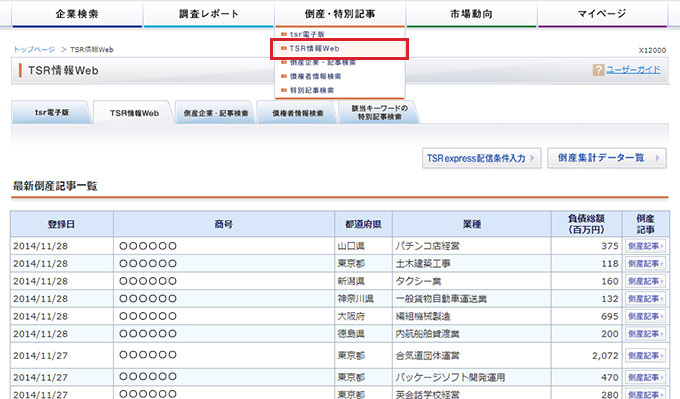Click the 業種 column header
This screenshot has width=680, height=399.
pyautogui.click(x=472, y=224)
